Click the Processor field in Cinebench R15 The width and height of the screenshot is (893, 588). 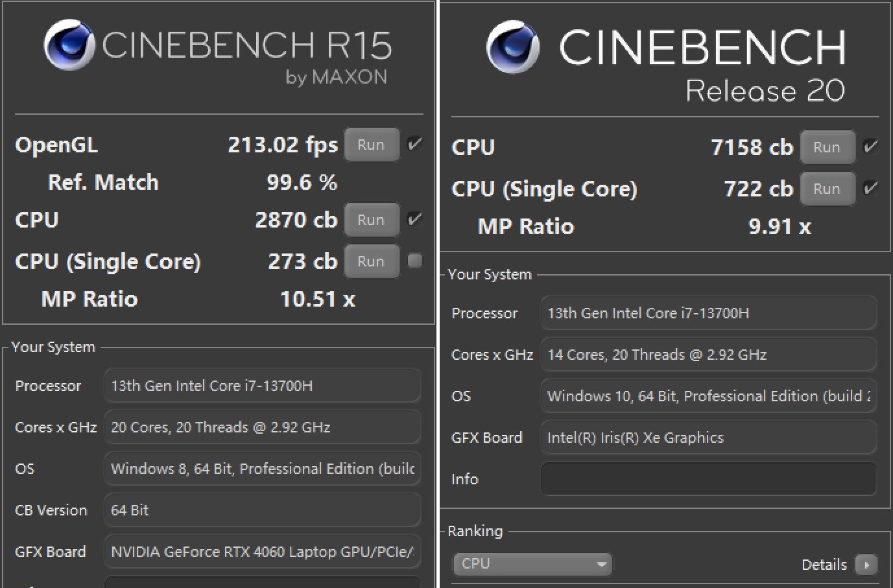263,386
